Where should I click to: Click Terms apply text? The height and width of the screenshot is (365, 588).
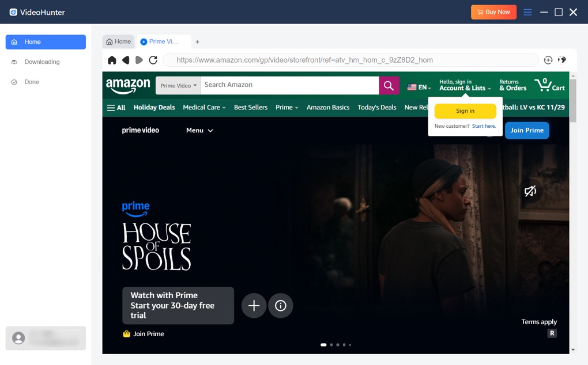[x=539, y=322]
